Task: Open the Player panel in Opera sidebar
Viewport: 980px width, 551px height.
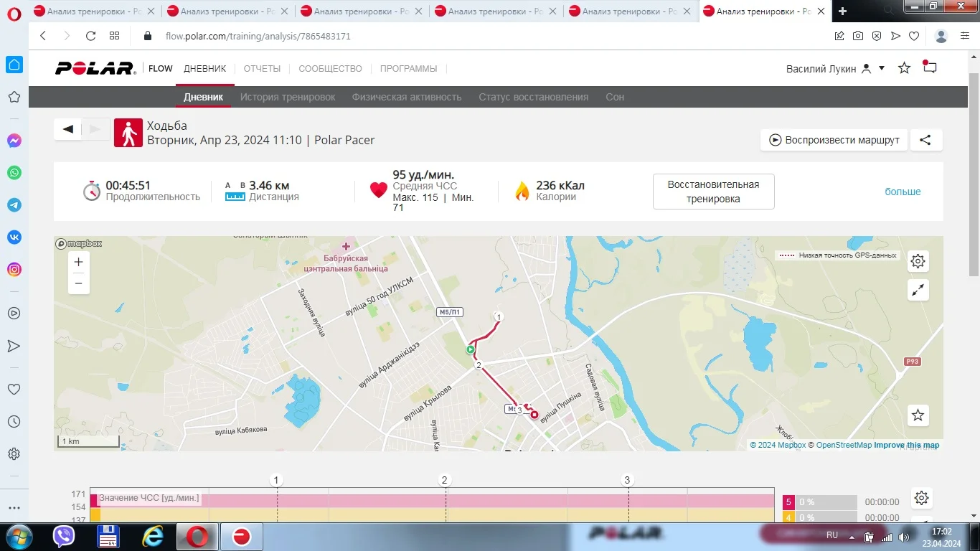Action: click(14, 314)
